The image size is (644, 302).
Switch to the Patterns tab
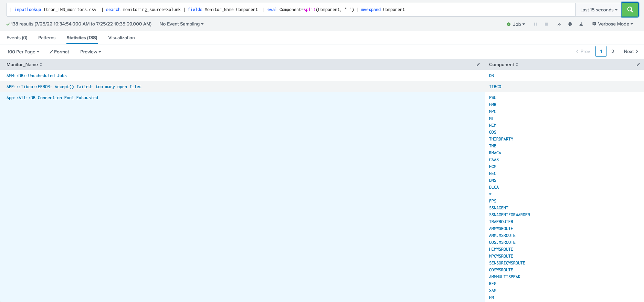click(x=47, y=38)
